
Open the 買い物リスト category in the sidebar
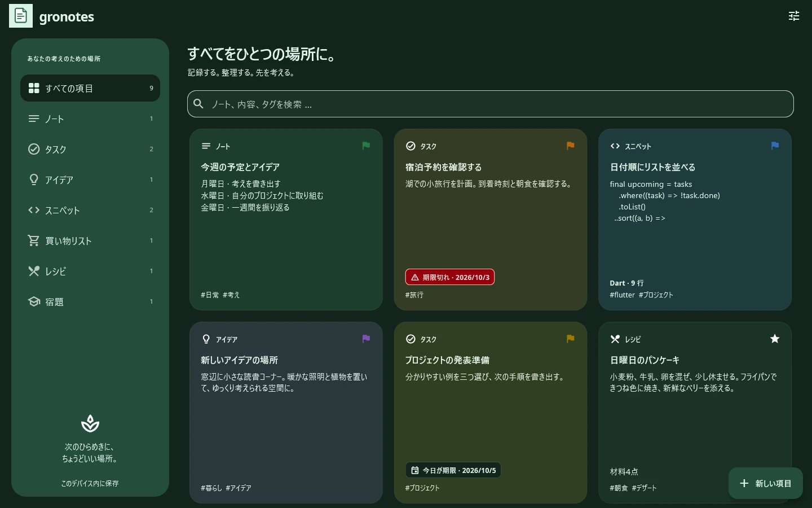click(90, 240)
